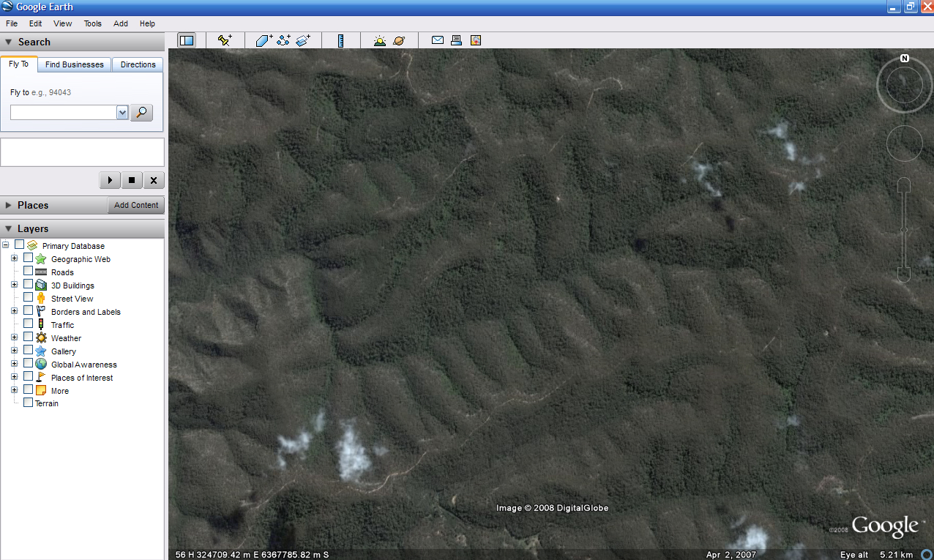The height and width of the screenshot is (560, 934).
Task: Click the Add Image Overlay icon
Action: tap(303, 41)
